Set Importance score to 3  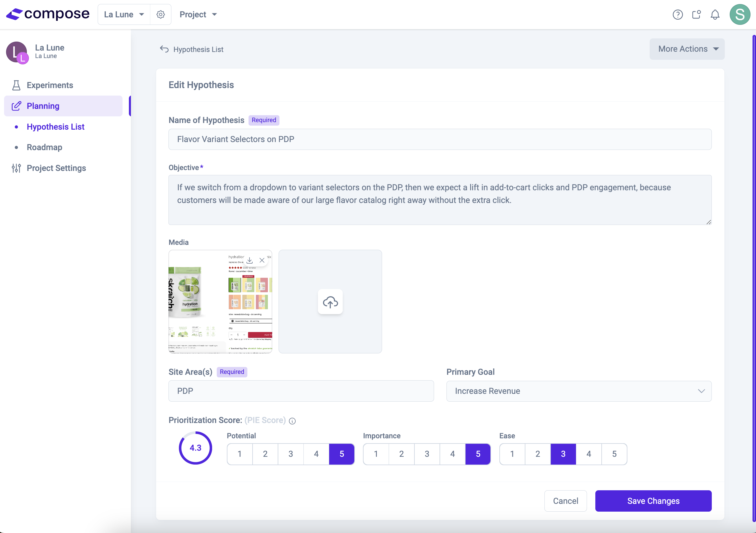pyautogui.click(x=427, y=454)
